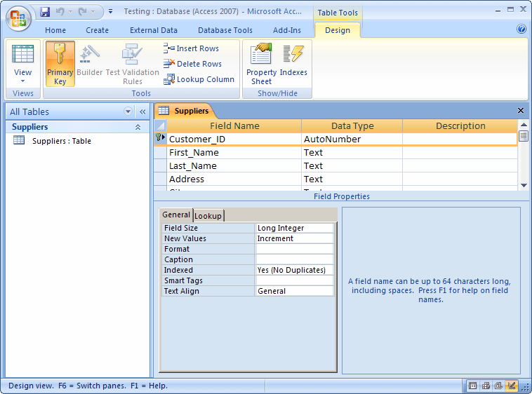Select the Customer_ID row selector
Viewport: 532px width, 394px height.
[160, 139]
